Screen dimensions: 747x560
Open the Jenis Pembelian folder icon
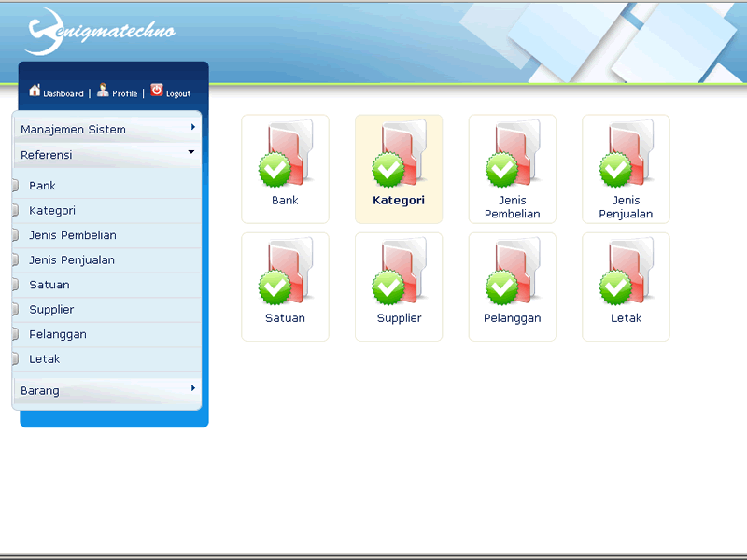(513, 153)
